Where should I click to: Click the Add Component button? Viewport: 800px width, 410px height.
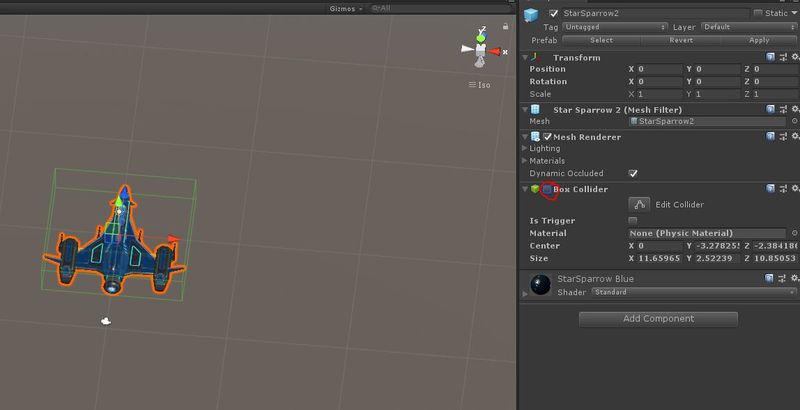658,319
